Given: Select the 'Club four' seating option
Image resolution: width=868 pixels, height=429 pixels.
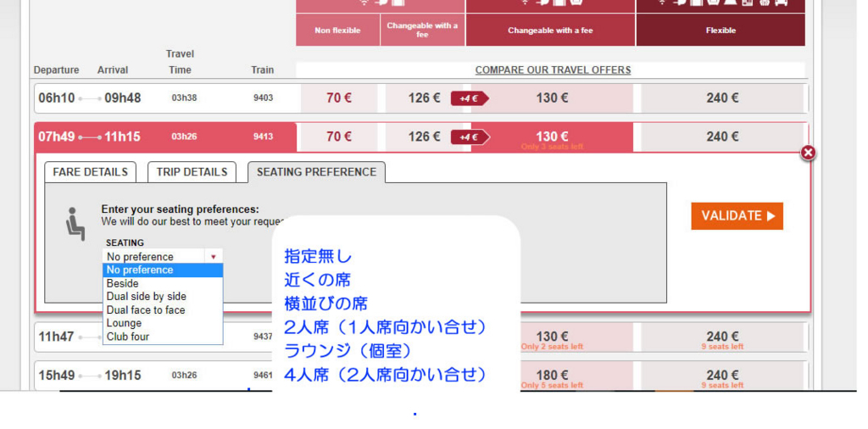Looking at the screenshot, I should [x=163, y=337].
